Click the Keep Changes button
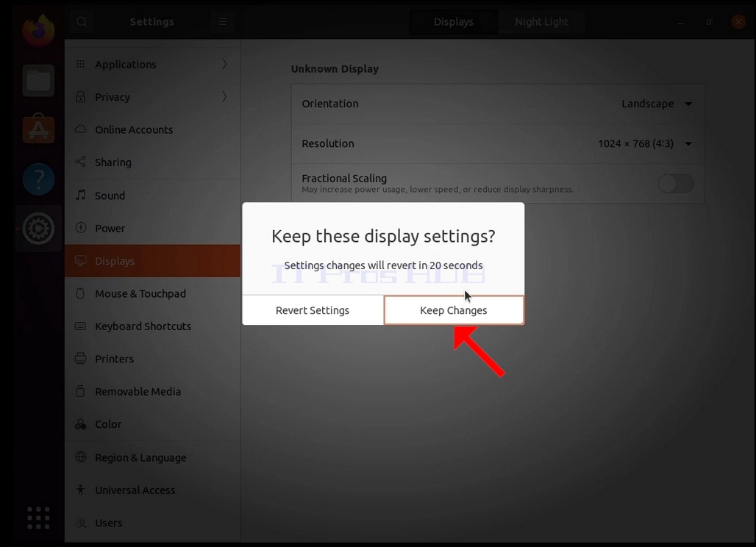 [x=454, y=310]
